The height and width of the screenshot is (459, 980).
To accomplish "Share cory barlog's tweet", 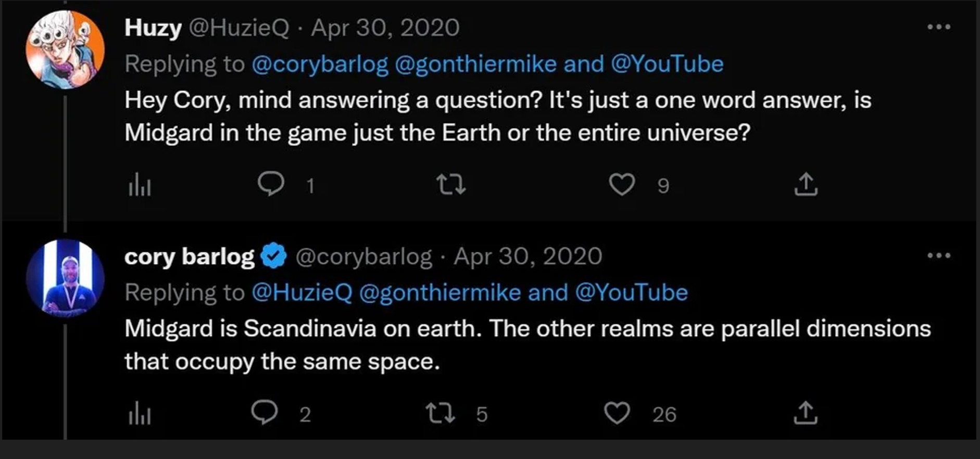I will 806,413.
